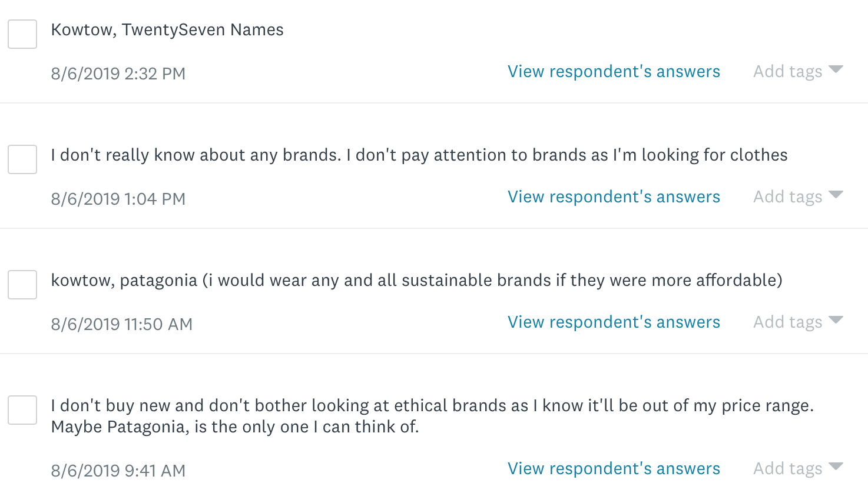View respondent's answers for the 11:50 AM response

[x=614, y=322]
